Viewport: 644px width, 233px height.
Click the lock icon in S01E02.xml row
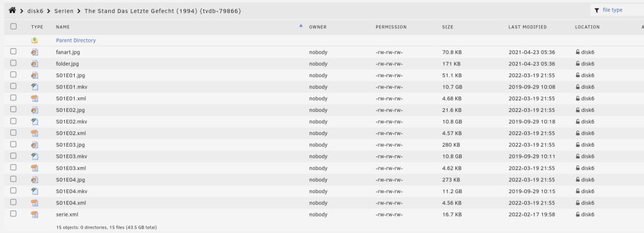pos(578,133)
